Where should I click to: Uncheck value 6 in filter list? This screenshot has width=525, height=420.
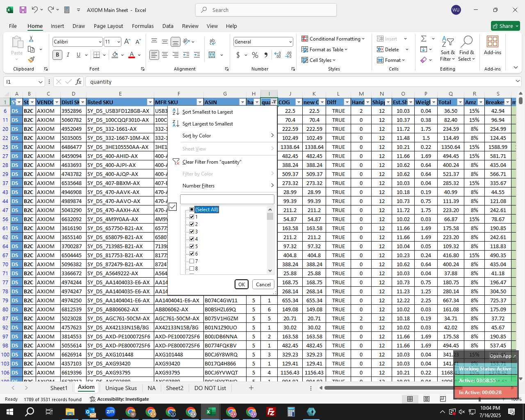coord(192,253)
